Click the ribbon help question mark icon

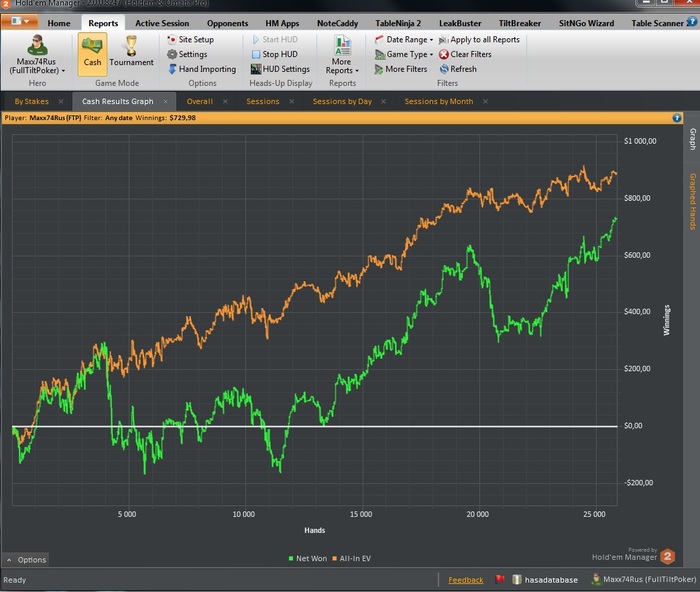[692, 21]
